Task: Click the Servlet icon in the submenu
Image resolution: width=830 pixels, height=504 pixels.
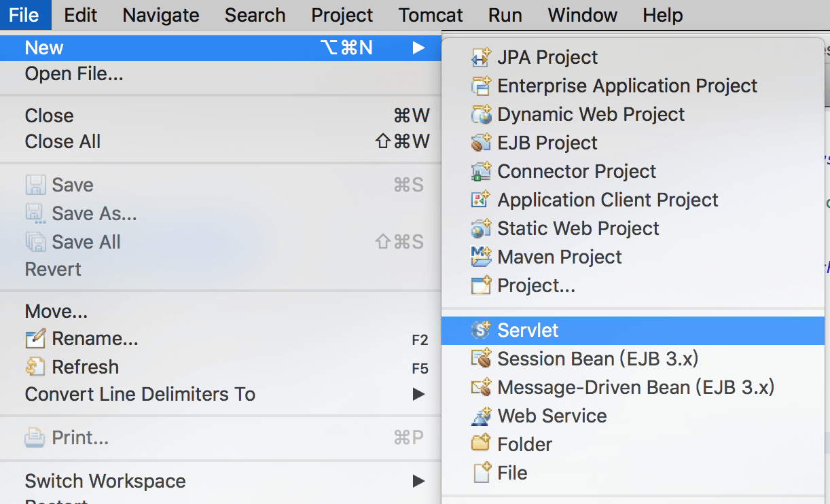Action: click(x=480, y=329)
